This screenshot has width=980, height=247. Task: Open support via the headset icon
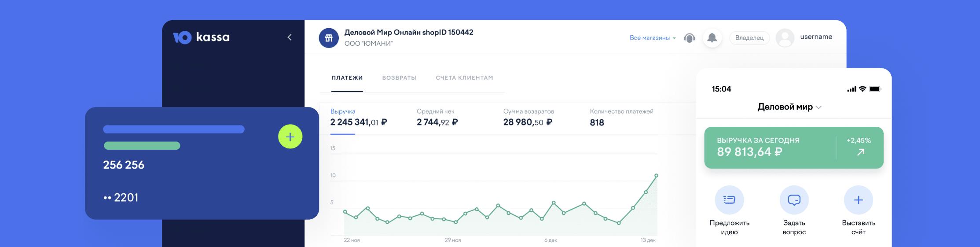pyautogui.click(x=690, y=38)
